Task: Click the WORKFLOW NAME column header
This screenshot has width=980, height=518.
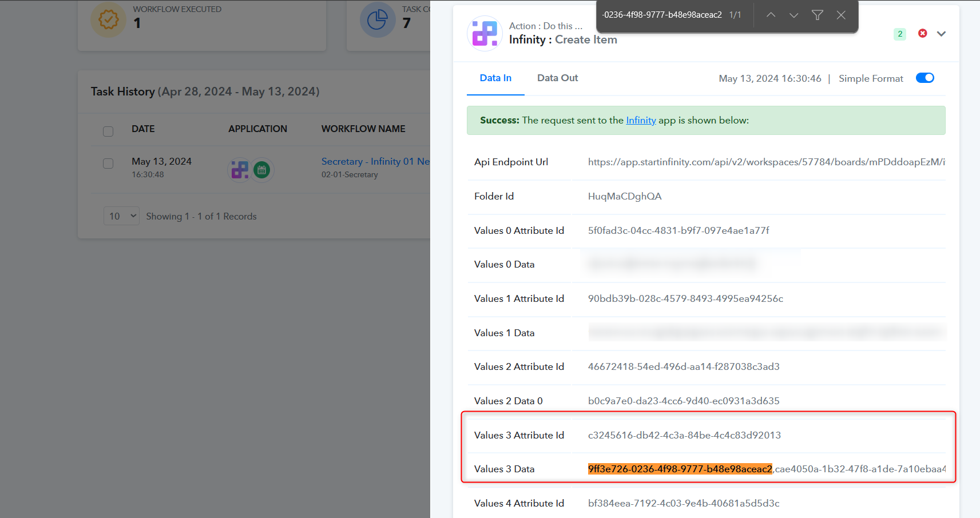Action: pyautogui.click(x=363, y=129)
